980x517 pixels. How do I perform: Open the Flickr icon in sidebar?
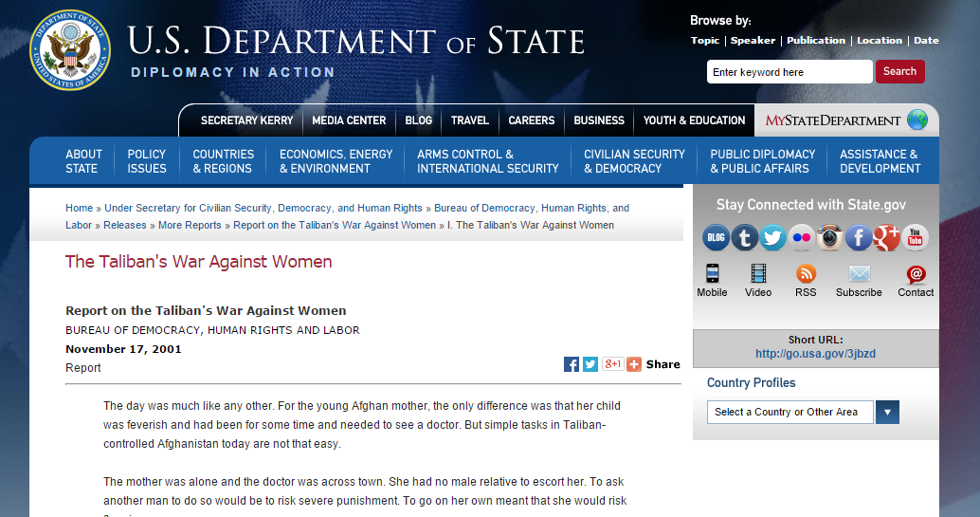click(x=801, y=237)
